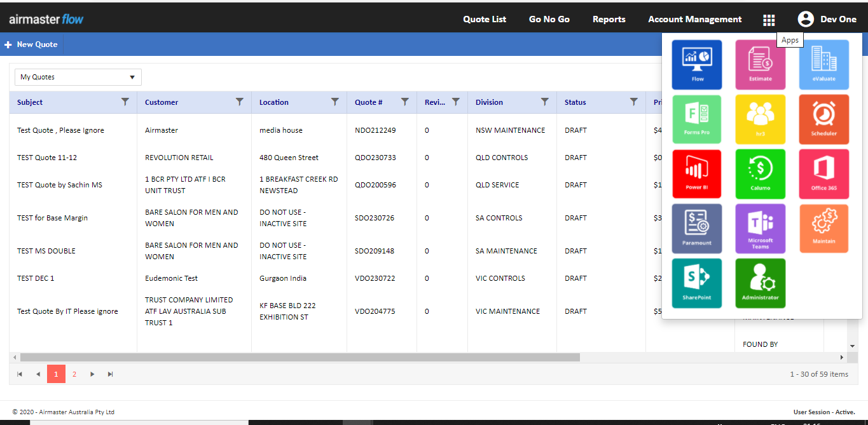868x425 pixels.
Task: Click the horizontal scrollbar thumb
Action: pos(300,358)
